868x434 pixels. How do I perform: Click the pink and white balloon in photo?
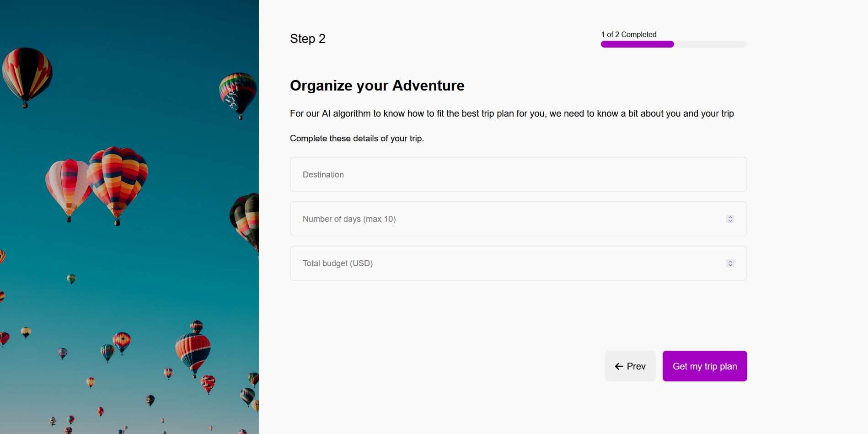(x=68, y=185)
